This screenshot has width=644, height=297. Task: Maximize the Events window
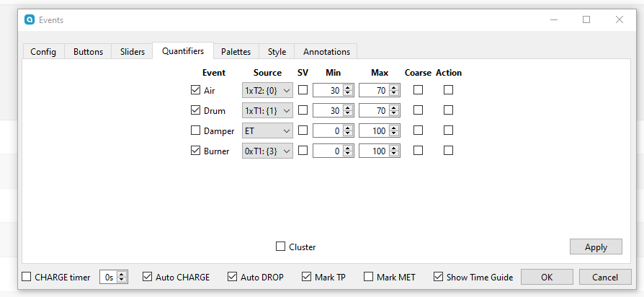pos(586,19)
